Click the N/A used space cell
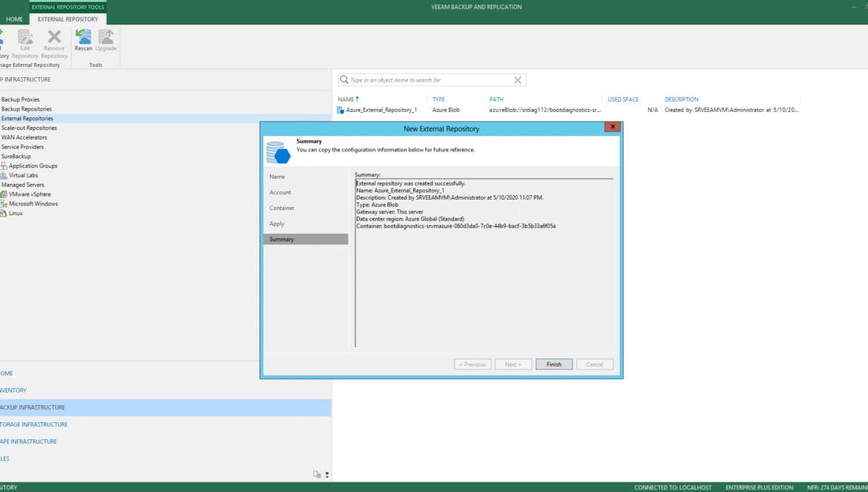This screenshot has width=868, height=492. pyautogui.click(x=653, y=110)
